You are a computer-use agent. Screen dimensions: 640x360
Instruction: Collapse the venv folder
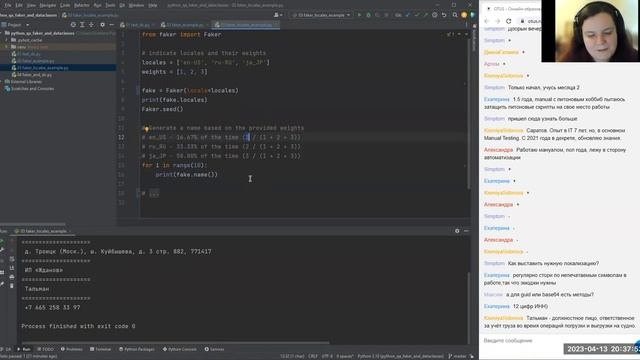[7, 47]
